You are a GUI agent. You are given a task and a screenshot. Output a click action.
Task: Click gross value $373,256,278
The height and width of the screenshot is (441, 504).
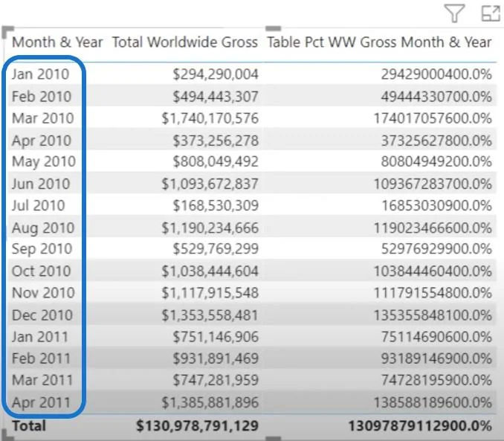(216, 141)
